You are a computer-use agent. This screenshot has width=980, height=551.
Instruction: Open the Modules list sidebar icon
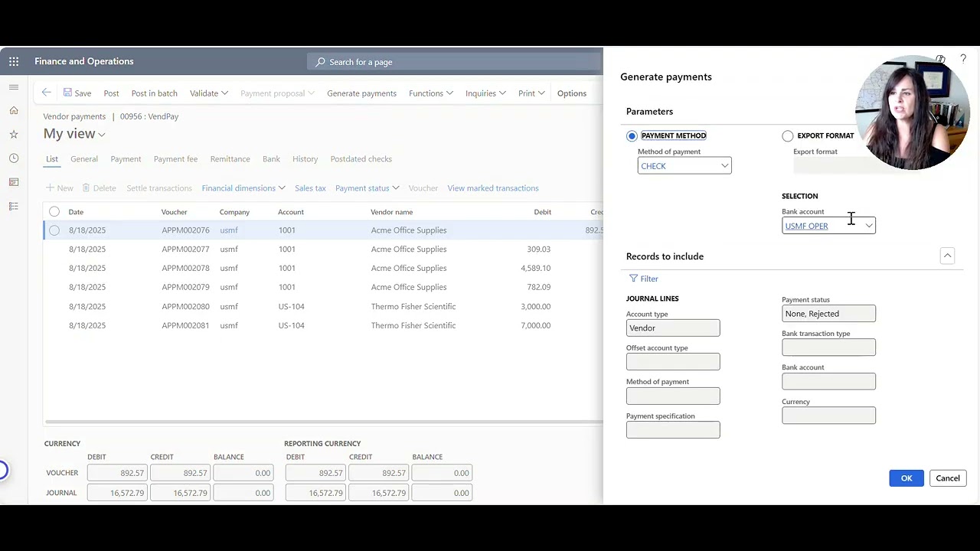(14, 206)
